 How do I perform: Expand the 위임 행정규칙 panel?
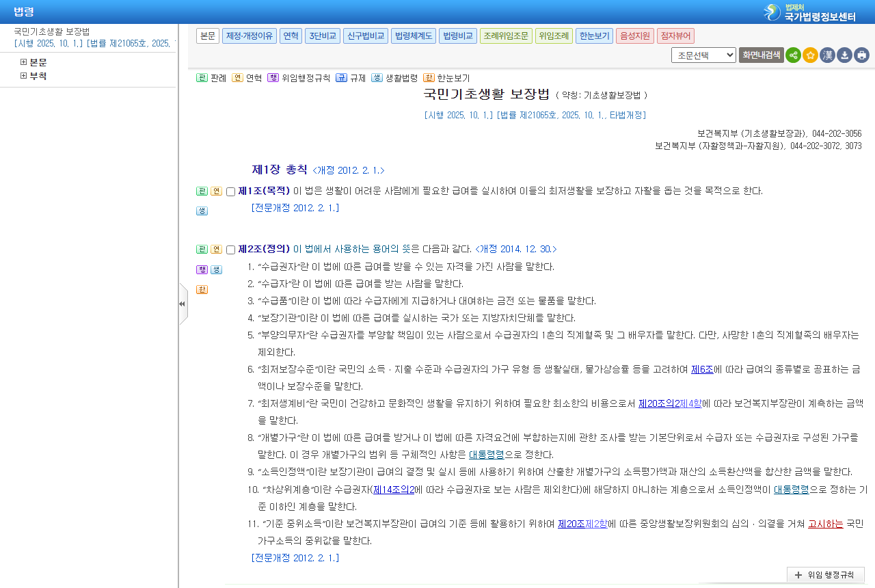[x=826, y=575]
